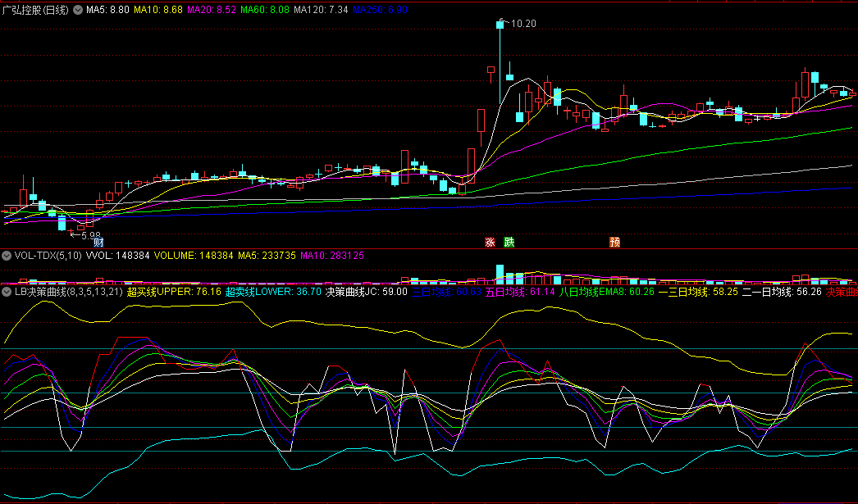This screenshot has height=504, width=858.
Task: Click the 财 finance info marker
Action: click(98, 242)
